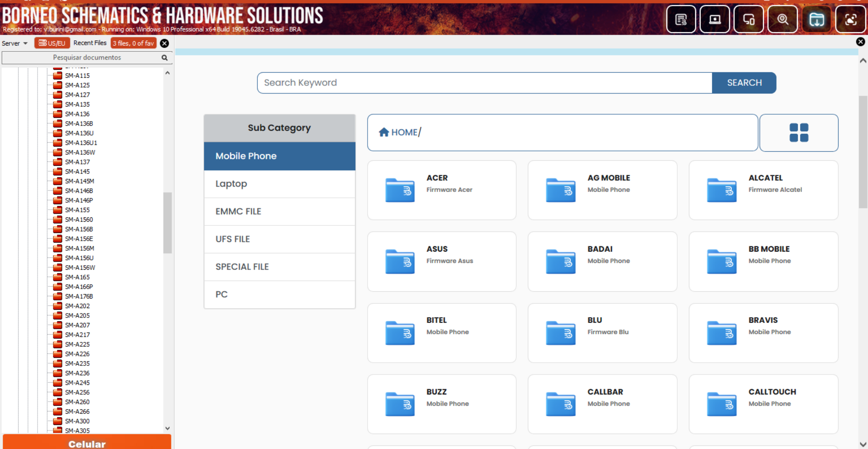The height and width of the screenshot is (449, 868).
Task: Go to HOME breadcrumb
Action: click(x=400, y=132)
